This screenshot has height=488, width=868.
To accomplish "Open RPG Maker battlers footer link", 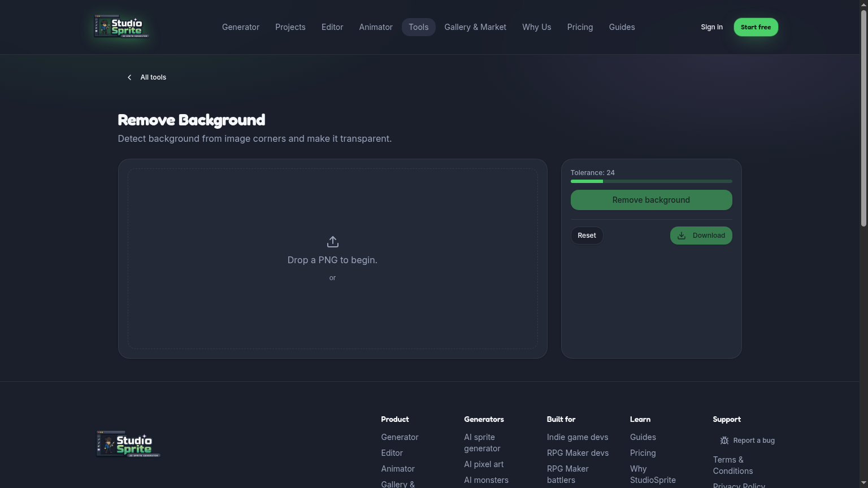I will [568, 474].
